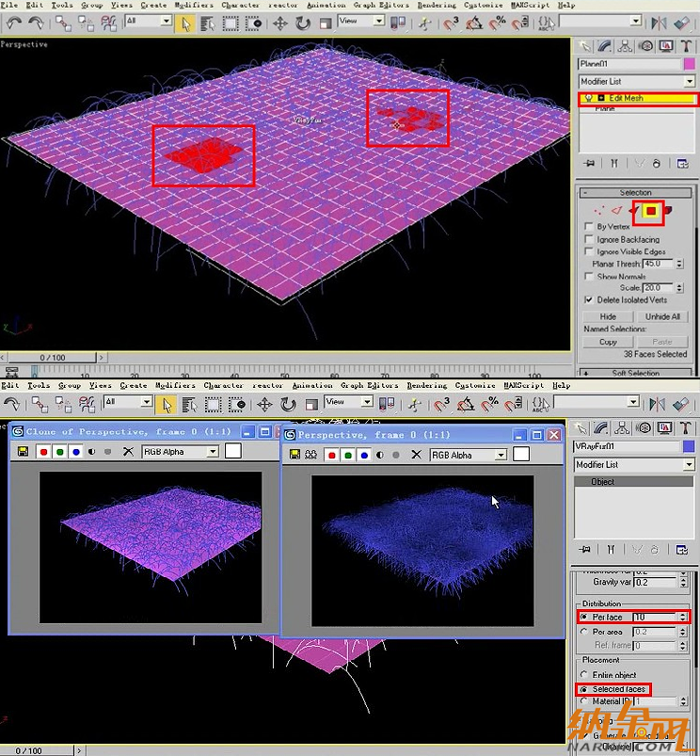Activate Select and Move in upper toolbar
The height and width of the screenshot is (756, 700).
279,24
